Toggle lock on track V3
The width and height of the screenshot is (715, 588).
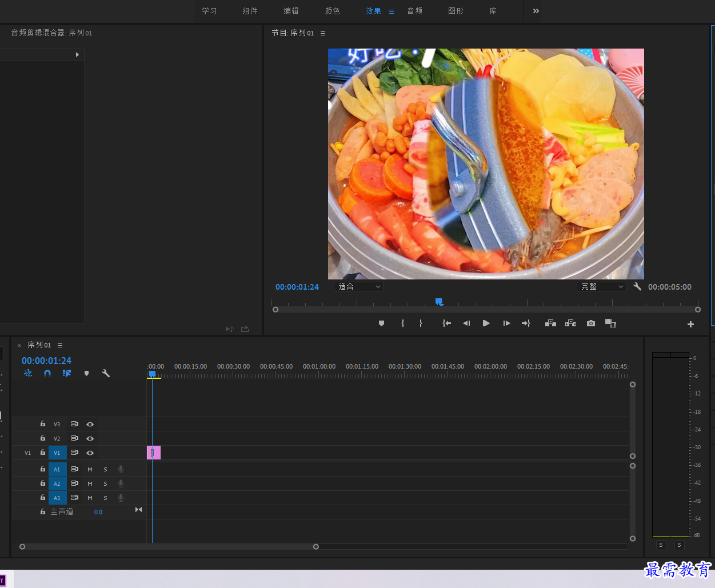click(x=42, y=424)
